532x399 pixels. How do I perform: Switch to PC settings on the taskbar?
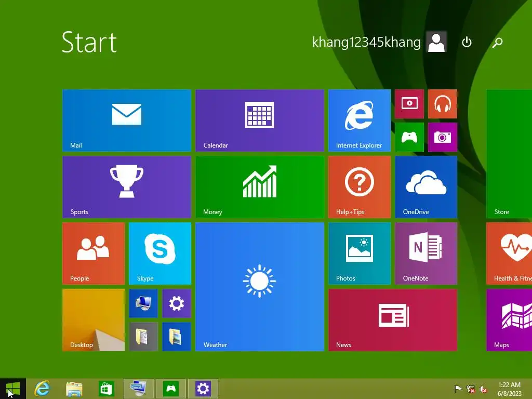point(203,389)
